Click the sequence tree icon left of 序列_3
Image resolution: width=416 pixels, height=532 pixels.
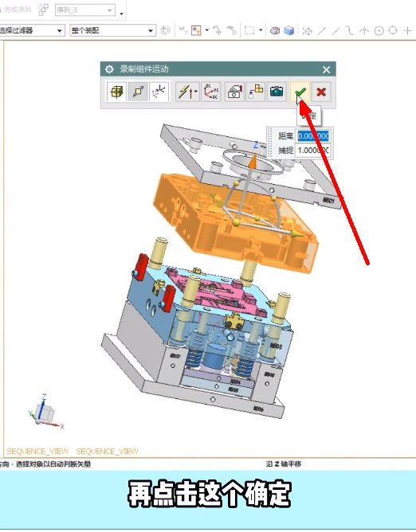pyautogui.click(x=43, y=10)
